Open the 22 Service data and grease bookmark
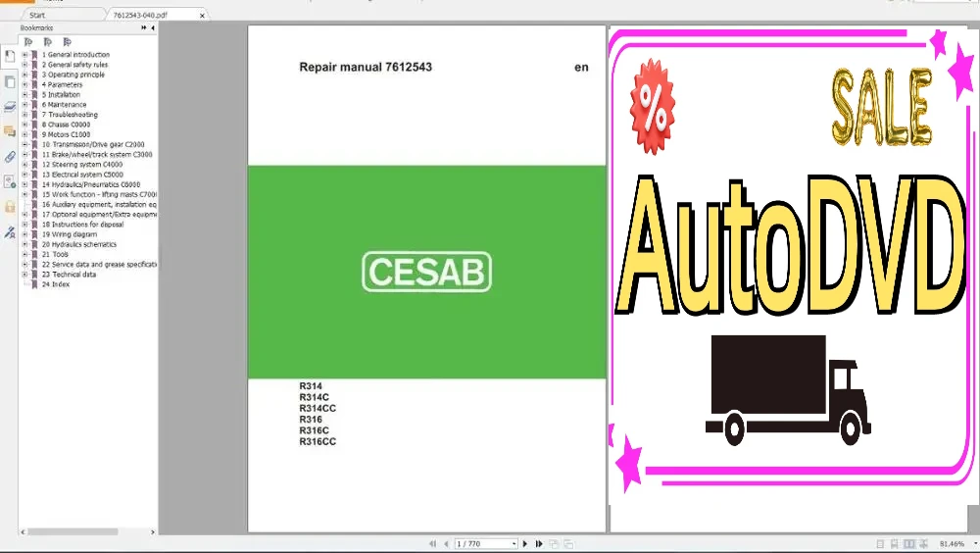 point(99,264)
